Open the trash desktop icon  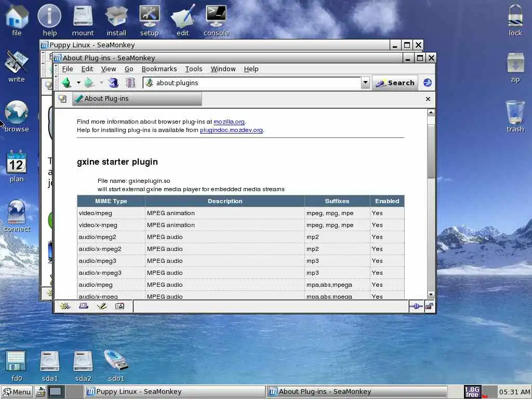click(515, 117)
